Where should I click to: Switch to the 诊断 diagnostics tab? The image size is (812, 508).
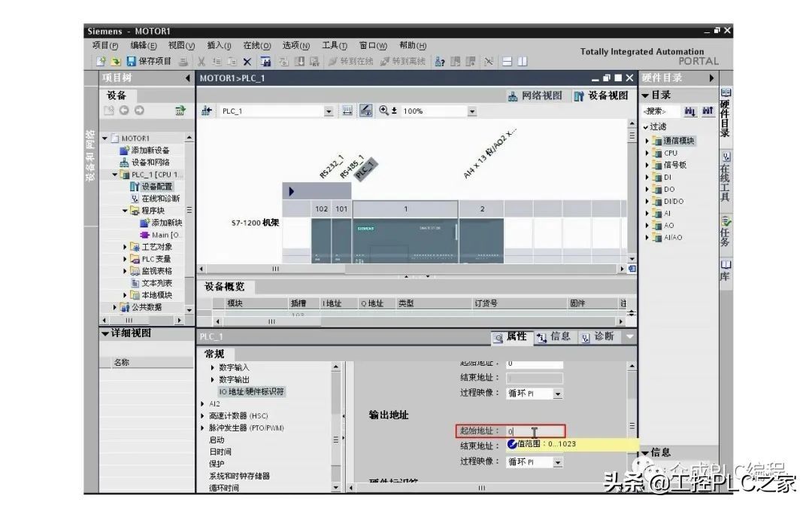pos(597,337)
